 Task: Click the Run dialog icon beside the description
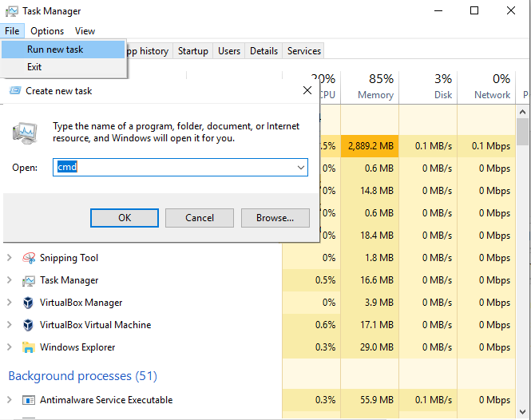click(x=26, y=132)
